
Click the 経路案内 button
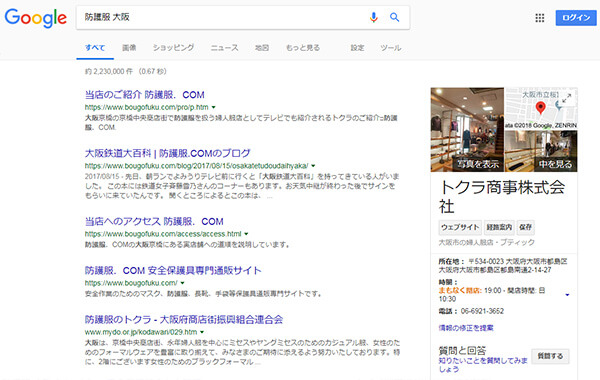point(499,227)
